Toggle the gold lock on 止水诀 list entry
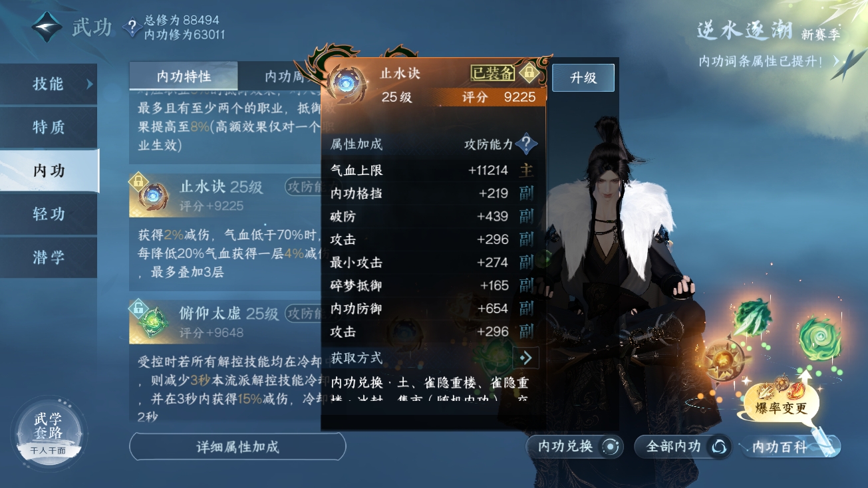Viewport: 868px width, 488px height. pos(138,180)
